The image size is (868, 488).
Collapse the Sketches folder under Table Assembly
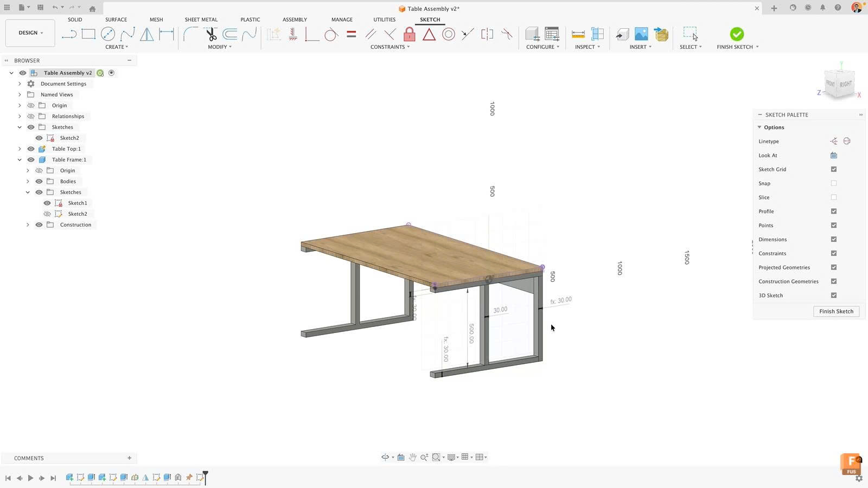[x=20, y=126]
